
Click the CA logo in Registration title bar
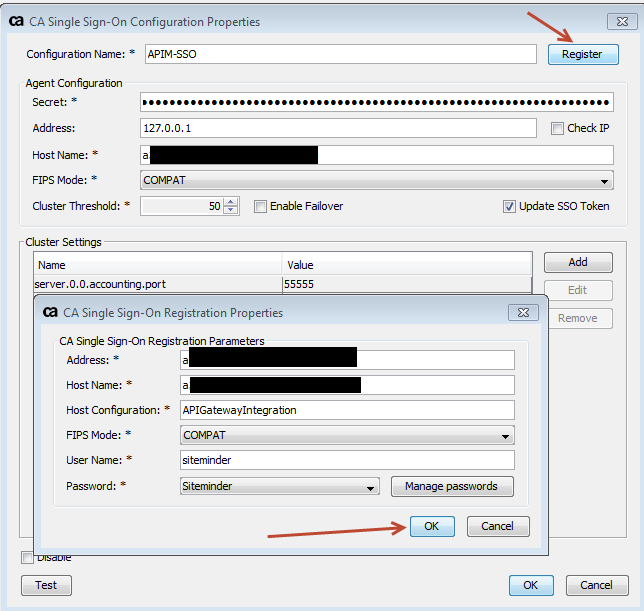click(50, 312)
